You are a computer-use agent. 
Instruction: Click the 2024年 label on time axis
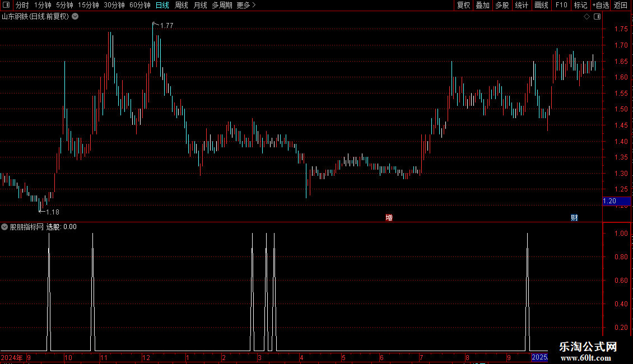(x=12, y=357)
